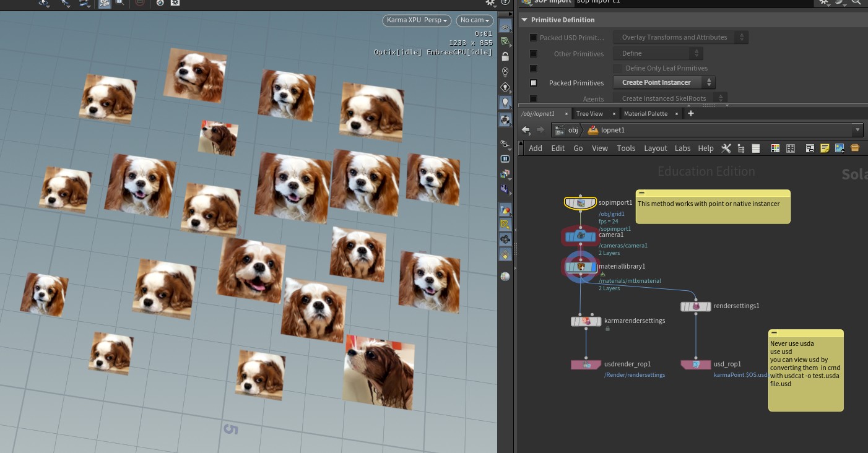Open the Create Point Instancer dropdown
Image resolution: width=868 pixels, height=453 pixels.
click(664, 82)
